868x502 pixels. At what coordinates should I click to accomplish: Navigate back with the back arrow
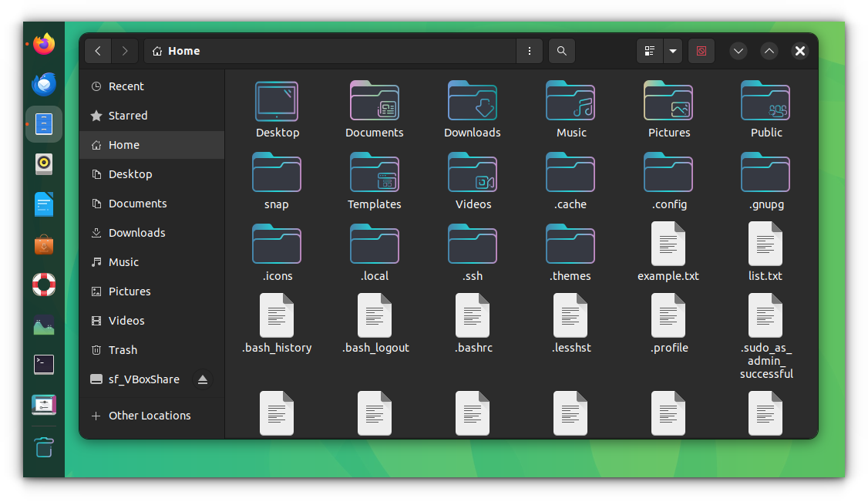pyautogui.click(x=98, y=50)
